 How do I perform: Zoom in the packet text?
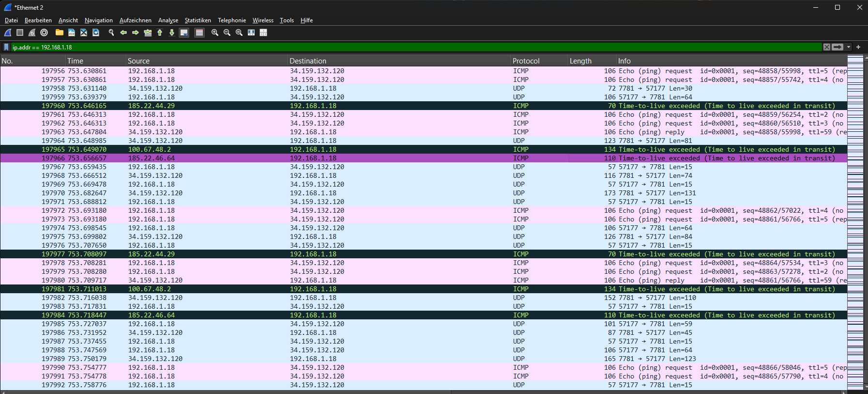point(215,32)
